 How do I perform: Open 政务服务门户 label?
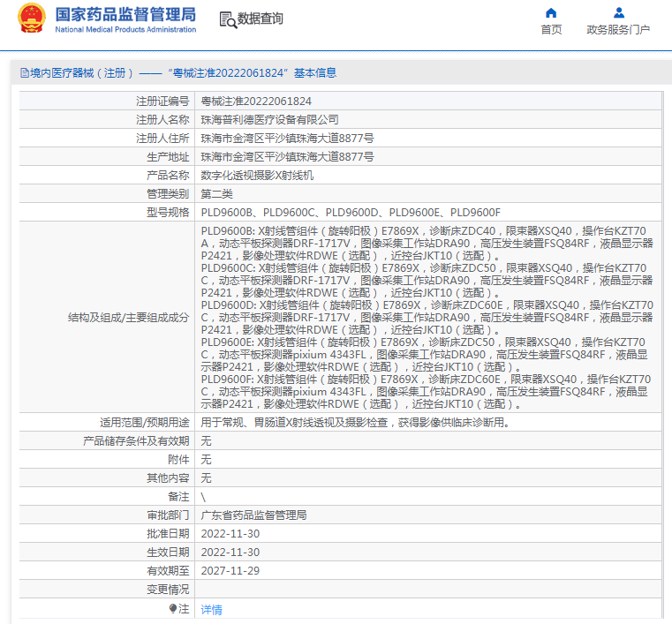click(x=618, y=29)
